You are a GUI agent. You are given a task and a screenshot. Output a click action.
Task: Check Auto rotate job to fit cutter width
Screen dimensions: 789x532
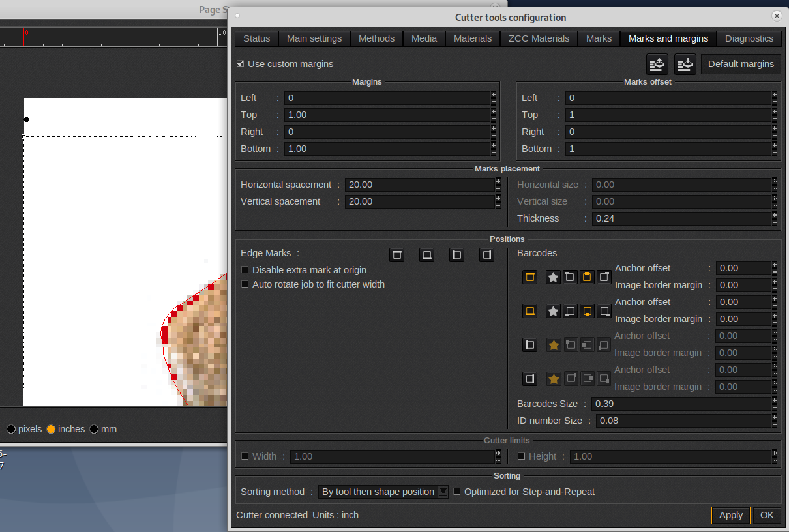point(245,284)
